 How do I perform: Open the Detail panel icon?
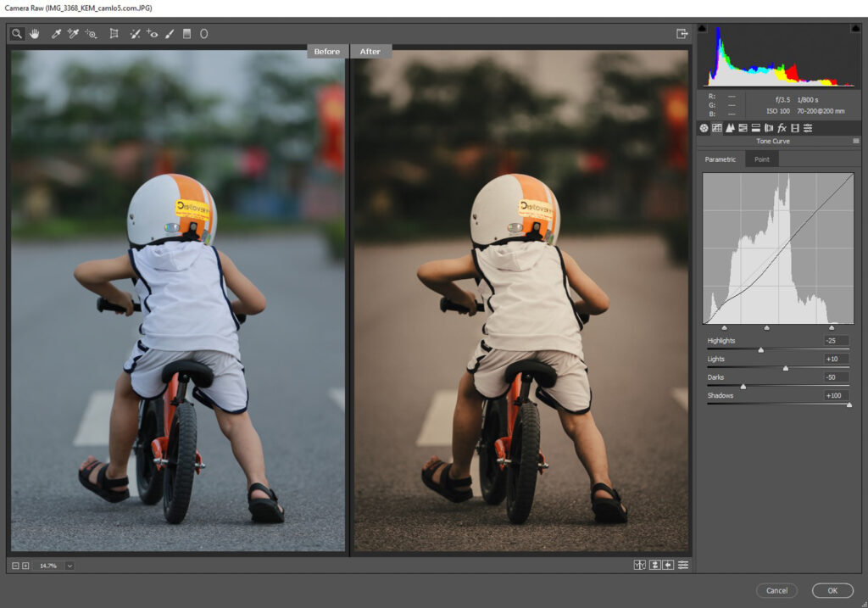[x=730, y=128]
